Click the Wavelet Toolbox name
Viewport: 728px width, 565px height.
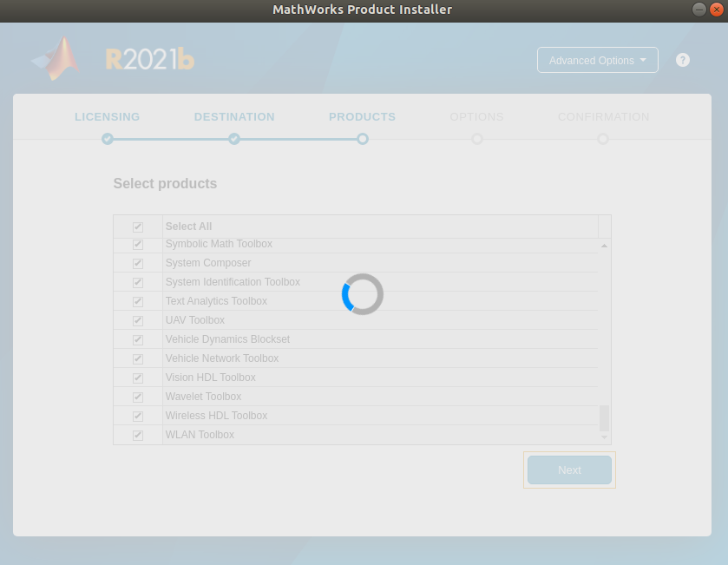[x=203, y=396]
